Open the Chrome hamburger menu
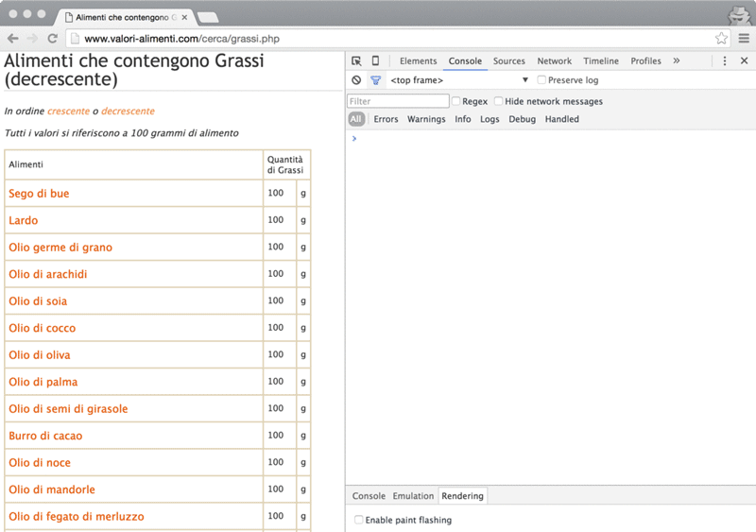The image size is (756, 532). point(744,39)
